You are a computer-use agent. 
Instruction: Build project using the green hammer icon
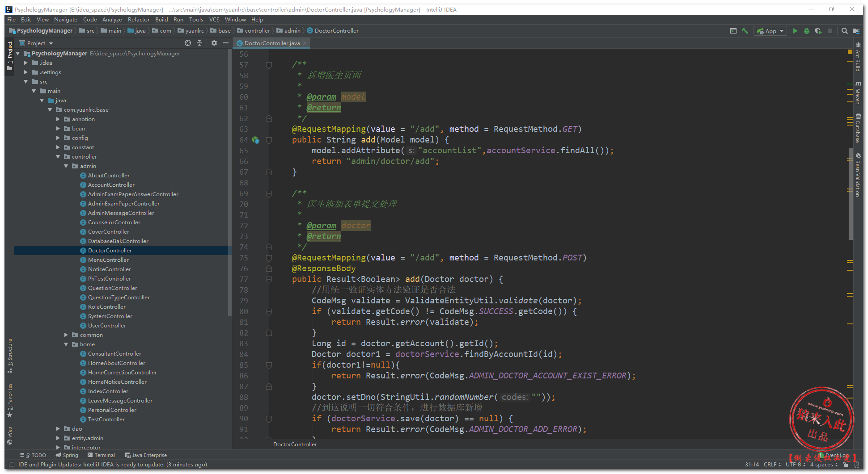(x=745, y=31)
